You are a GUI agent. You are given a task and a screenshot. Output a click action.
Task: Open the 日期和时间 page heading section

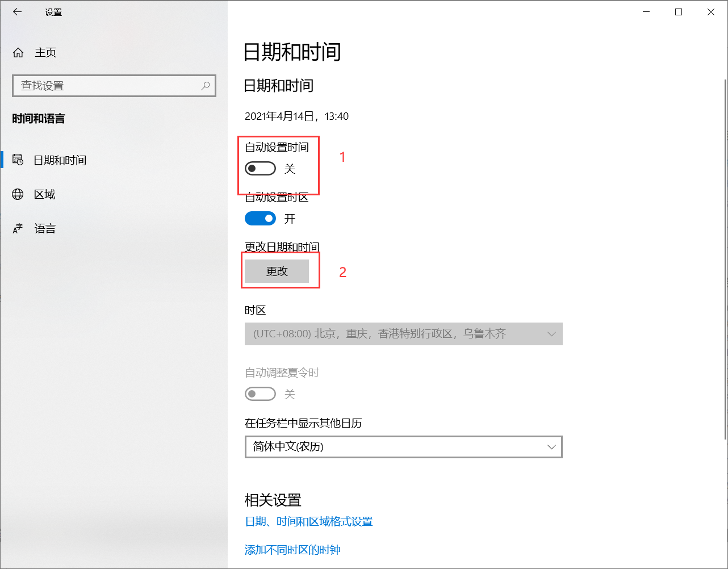coord(292,52)
